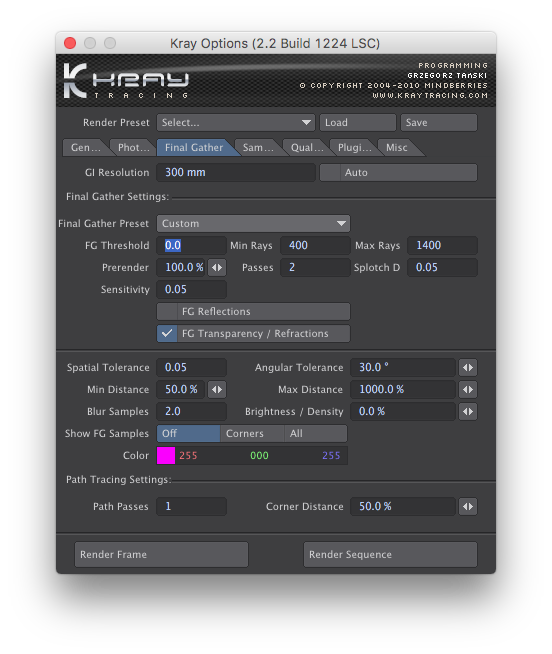Image resolution: width=552 pixels, height=654 pixels.
Task: Click the Brightness / Density slider arrows
Action: pos(468,412)
